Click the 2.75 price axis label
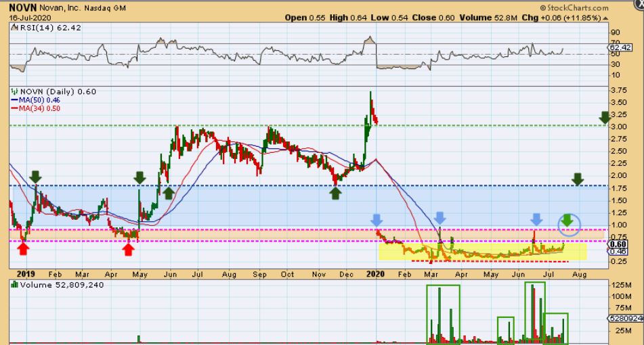The height and width of the screenshot is (345, 644). [x=619, y=139]
